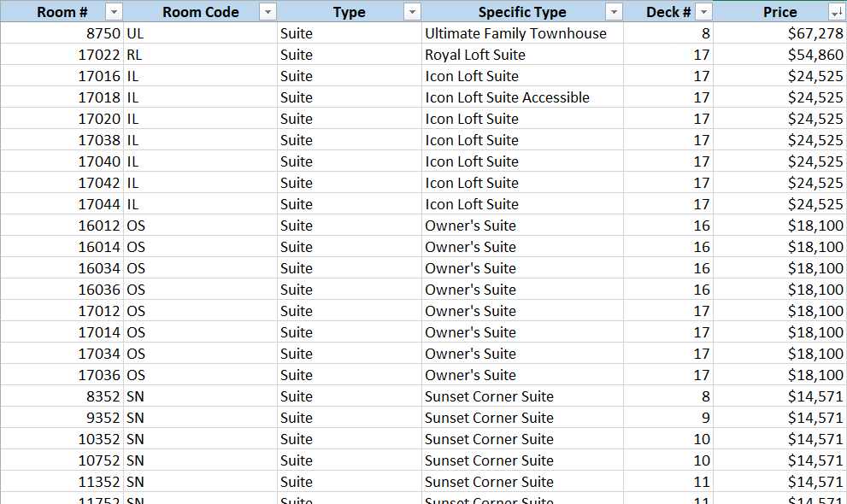This screenshot has height=504, width=847.
Task: Select room number cell 8750
Action: pos(62,33)
